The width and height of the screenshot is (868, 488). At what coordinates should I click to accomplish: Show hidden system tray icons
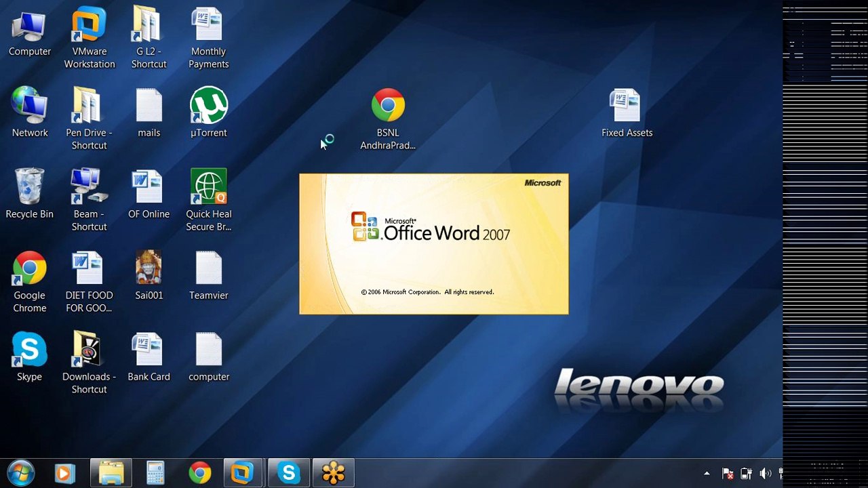click(x=707, y=473)
